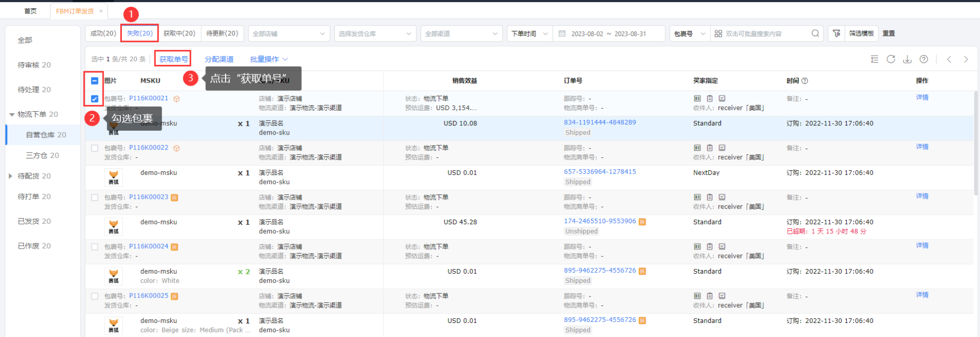Check package P116K00024 checkbox
Viewport: 980px width, 337px height.
click(x=94, y=247)
